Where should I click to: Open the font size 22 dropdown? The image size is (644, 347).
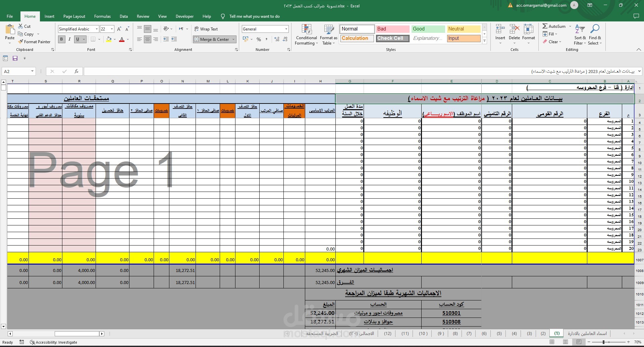pyautogui.click(x=112, y=29)
